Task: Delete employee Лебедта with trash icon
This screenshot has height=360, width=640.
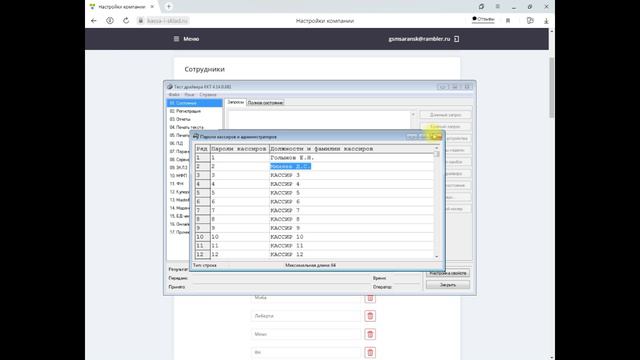Action: click(370, 316)
